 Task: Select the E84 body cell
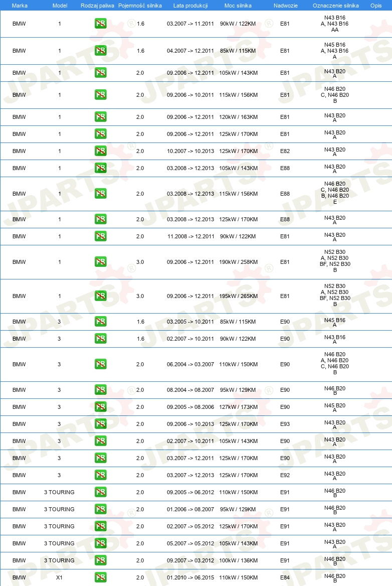coord(285,577)
